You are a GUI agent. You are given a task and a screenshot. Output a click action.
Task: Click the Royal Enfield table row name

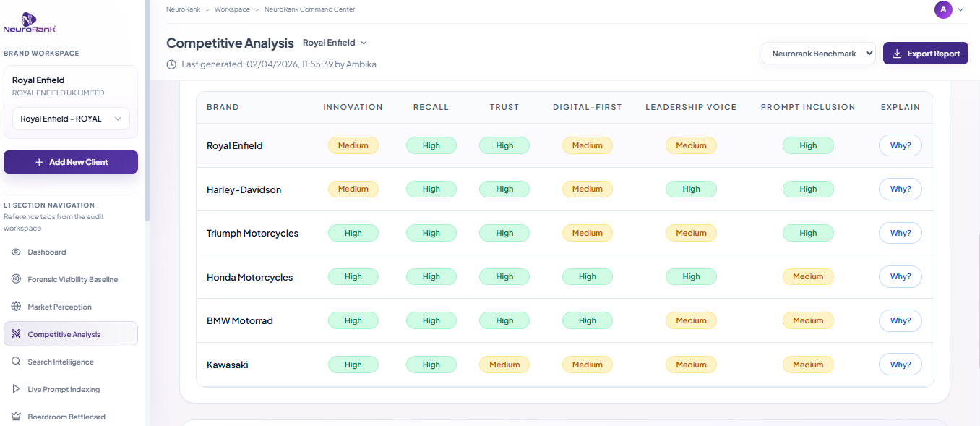(x=235, y=145)
